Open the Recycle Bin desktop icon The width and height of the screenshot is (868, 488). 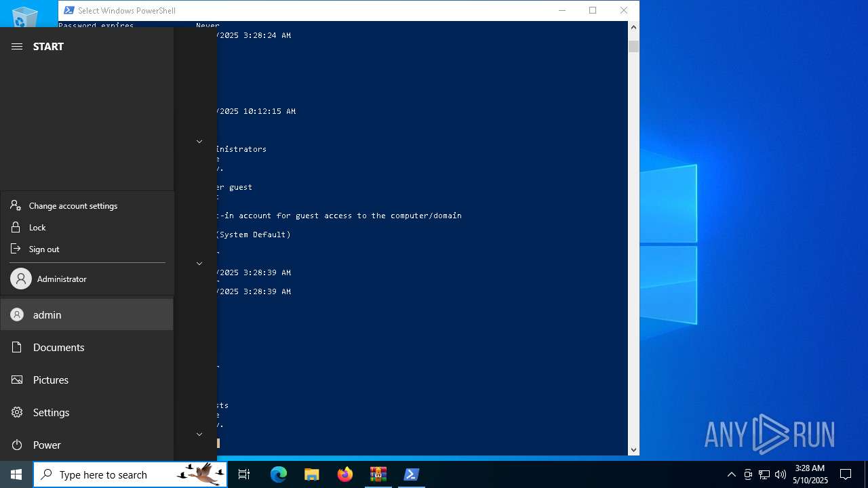tap(25, 15)
